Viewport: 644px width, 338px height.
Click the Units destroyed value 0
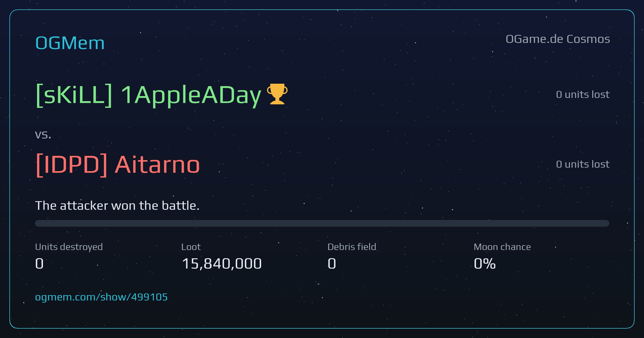click(x=39, y=263)
